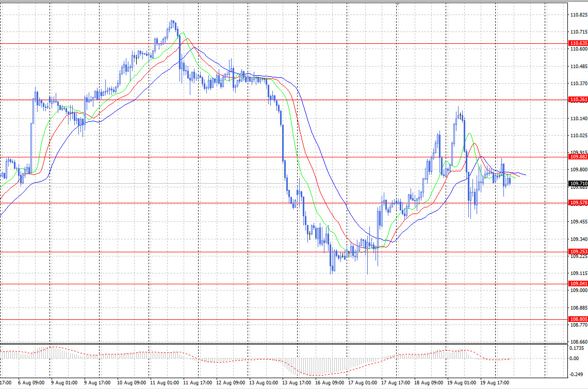
Task: Select the 11 Aug 17:00 time label
Action: click(x=197, y=383)
